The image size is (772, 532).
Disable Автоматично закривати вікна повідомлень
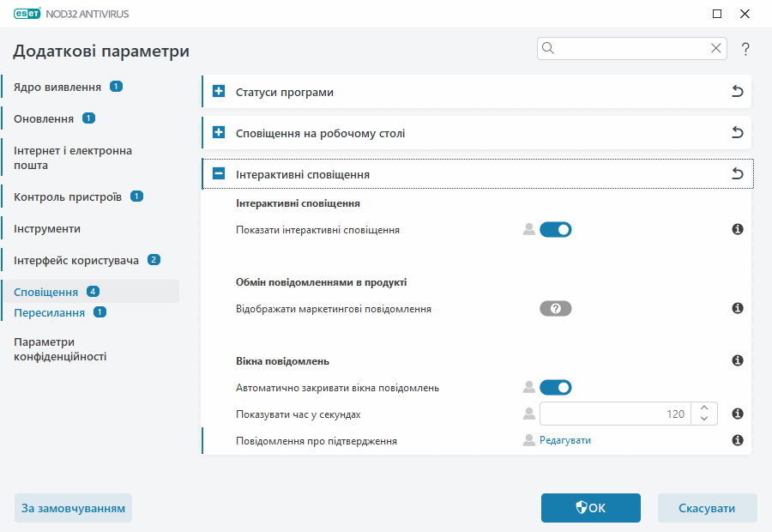click(555, 388)
